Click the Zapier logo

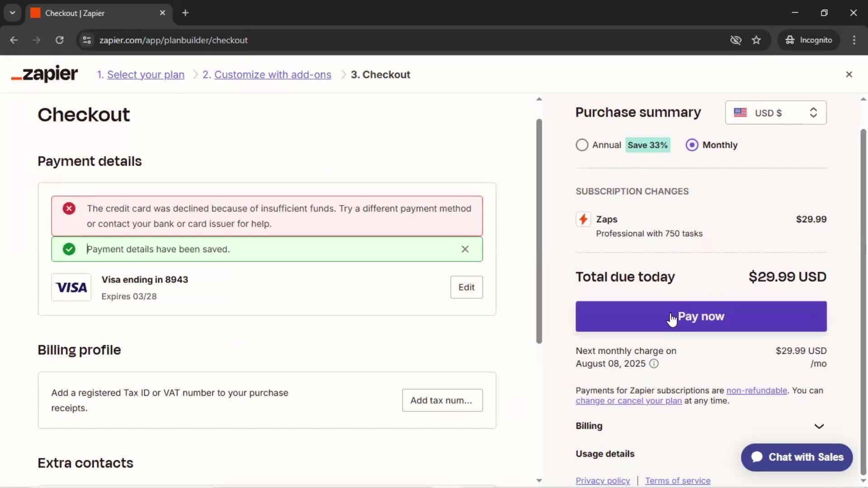44,74
